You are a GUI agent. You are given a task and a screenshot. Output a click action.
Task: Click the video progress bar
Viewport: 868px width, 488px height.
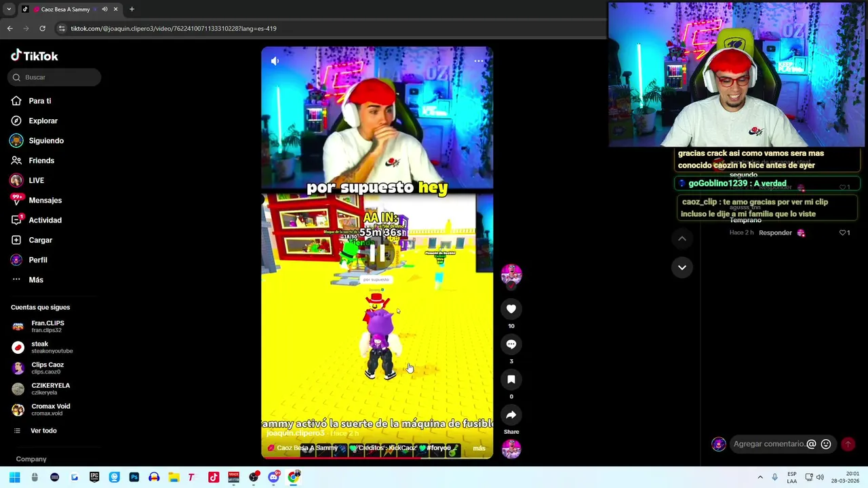pyautogui.click(x=377, y=457)
